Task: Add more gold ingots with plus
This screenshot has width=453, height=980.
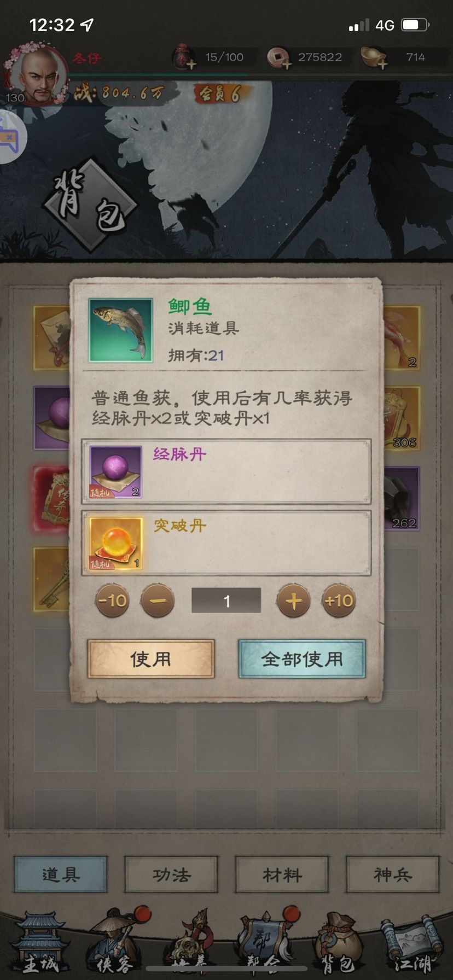Action: coord(382,64)
